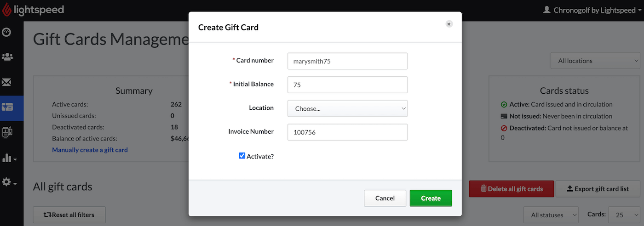Expand the Cards per page dropdown
644x226 pixels.
tap(624, 215)
